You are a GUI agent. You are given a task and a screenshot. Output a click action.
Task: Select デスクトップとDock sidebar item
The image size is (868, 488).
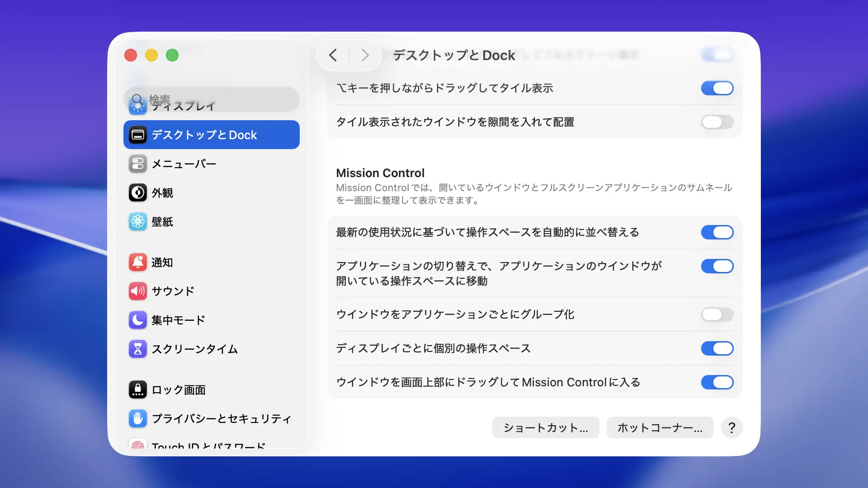tap(211, 135)
